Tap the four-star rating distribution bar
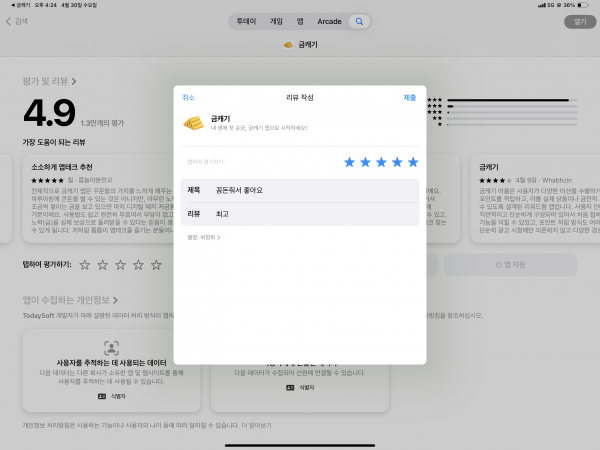 tap(512, 106)
